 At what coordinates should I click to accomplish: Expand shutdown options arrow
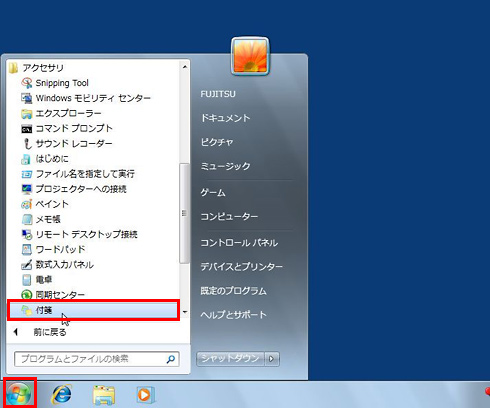(x=272, y=359)
